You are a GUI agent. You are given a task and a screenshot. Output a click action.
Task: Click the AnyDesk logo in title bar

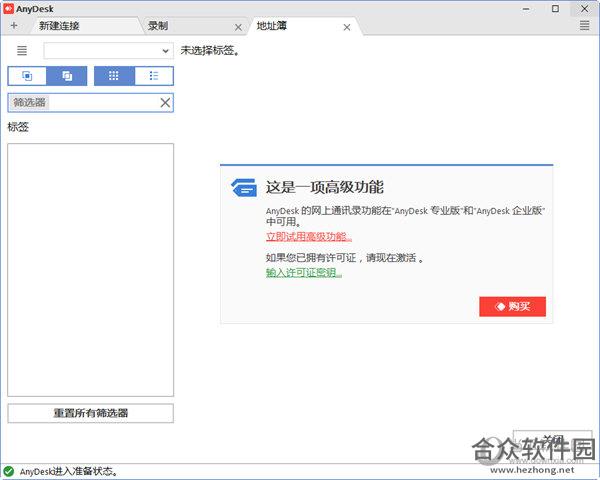click(8, 9)
